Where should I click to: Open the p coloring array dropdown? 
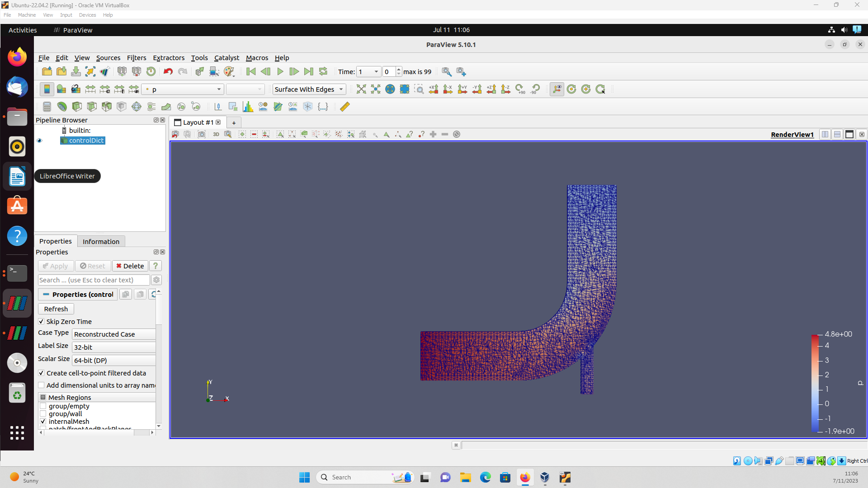[x=183, y=89]
